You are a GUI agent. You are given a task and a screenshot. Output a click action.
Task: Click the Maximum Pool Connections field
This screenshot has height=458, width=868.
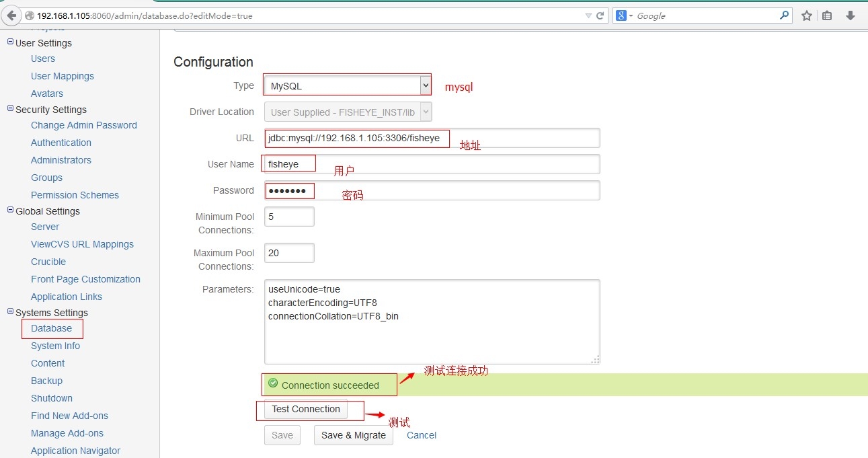click(x=289, y=253)
